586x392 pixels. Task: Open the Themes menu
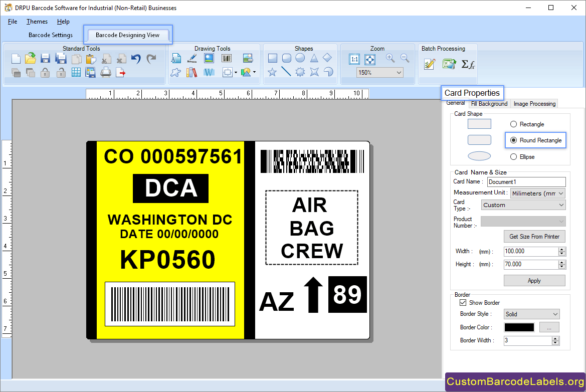point(37,22)
